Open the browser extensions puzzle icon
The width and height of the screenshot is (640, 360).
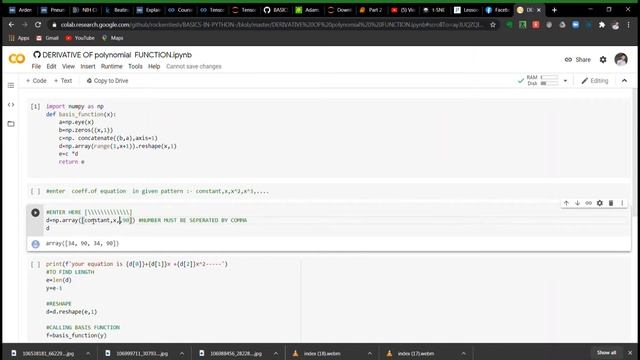[602, 25]
